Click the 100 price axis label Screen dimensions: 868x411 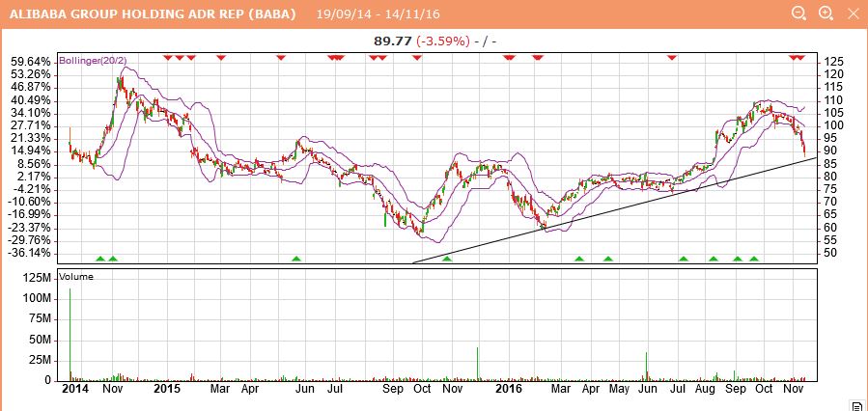(832, 125)
